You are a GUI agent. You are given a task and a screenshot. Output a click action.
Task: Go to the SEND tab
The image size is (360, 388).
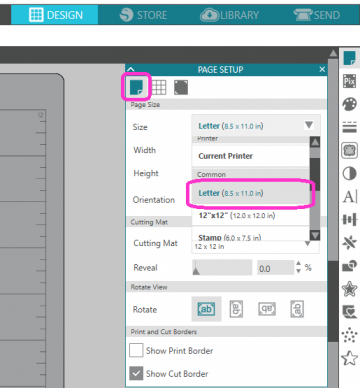317,15
